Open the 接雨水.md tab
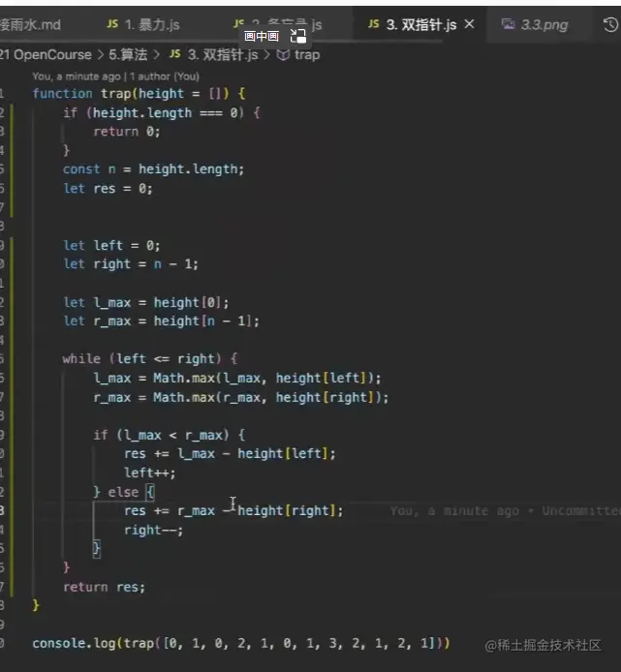The image size is (621, 672). click(x=30, y=25)
